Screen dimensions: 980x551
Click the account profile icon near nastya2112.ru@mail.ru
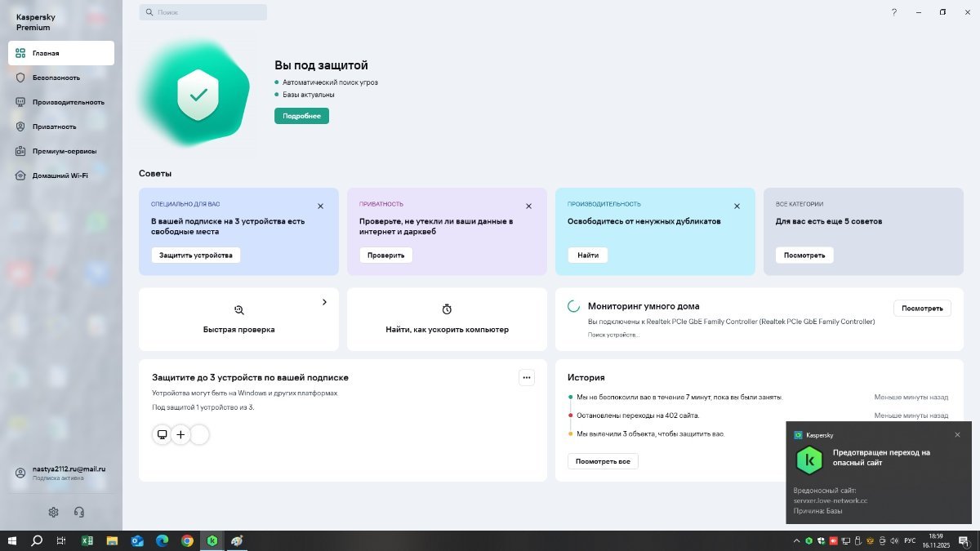[x=20, y=473]
